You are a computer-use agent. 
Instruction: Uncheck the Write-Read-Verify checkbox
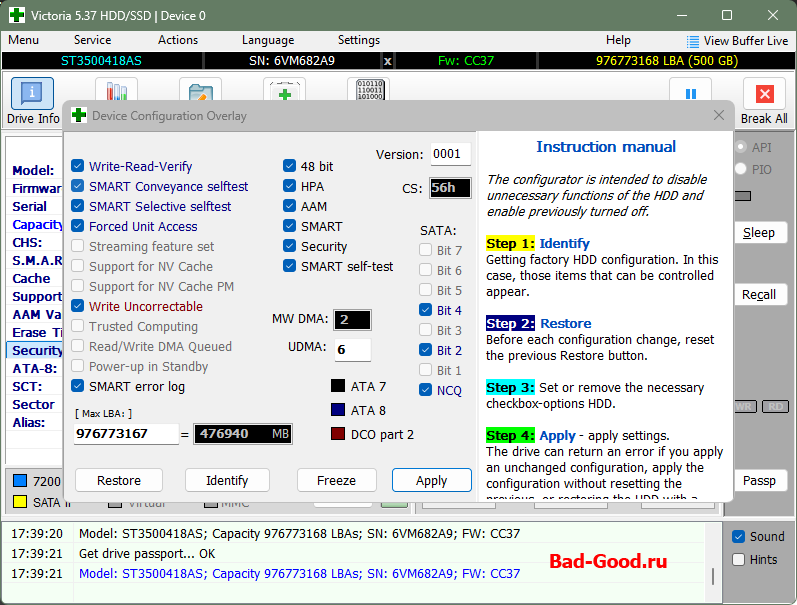(x=78, y=167)
